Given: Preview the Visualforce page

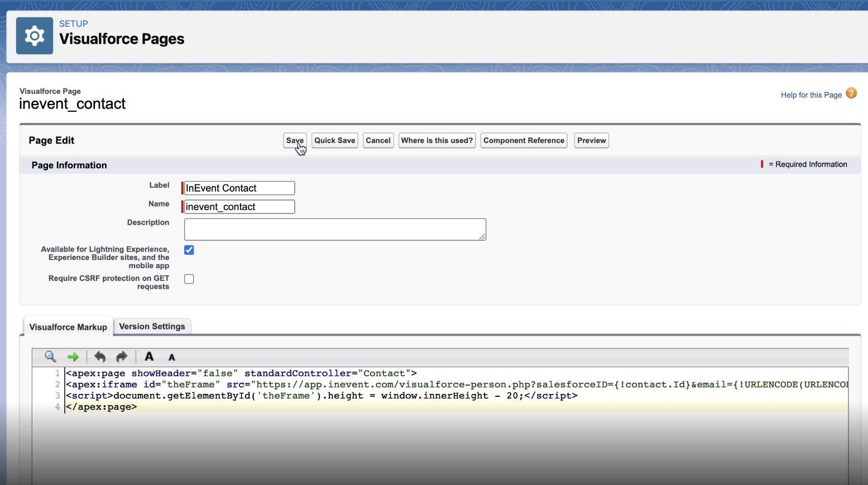Looking at the screenshot, I should tap(592, 140).
